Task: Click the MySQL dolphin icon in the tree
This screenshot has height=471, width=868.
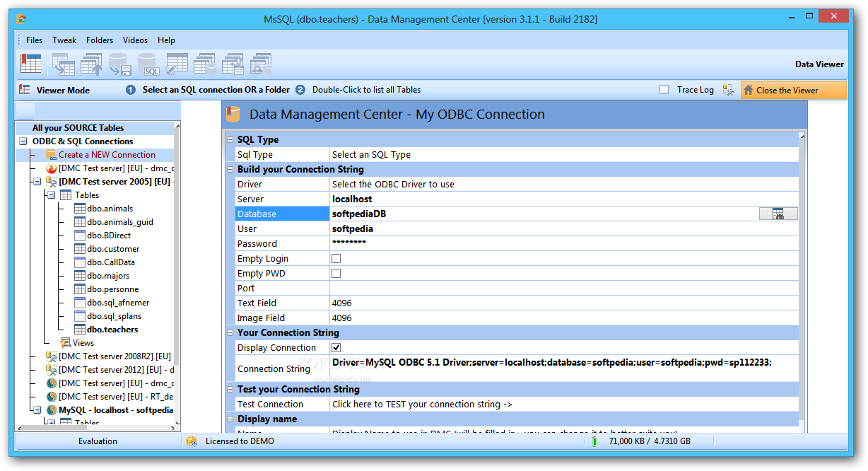Action: 52,410
